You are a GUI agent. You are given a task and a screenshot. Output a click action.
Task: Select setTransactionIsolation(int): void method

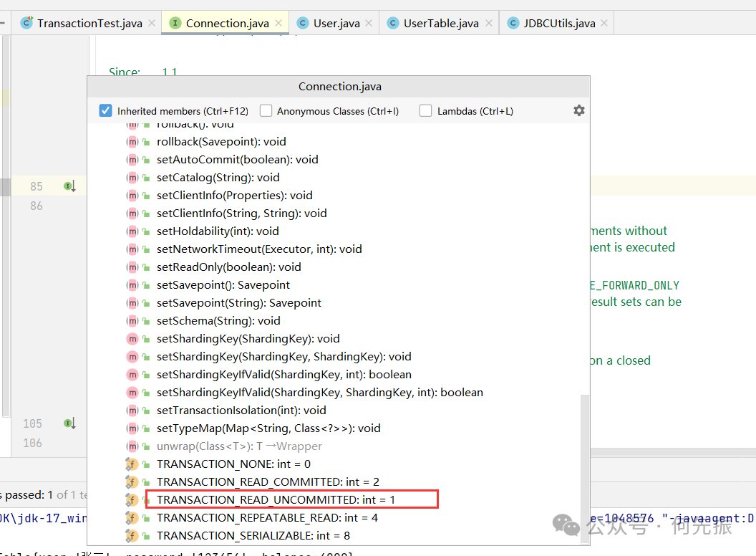241,410
